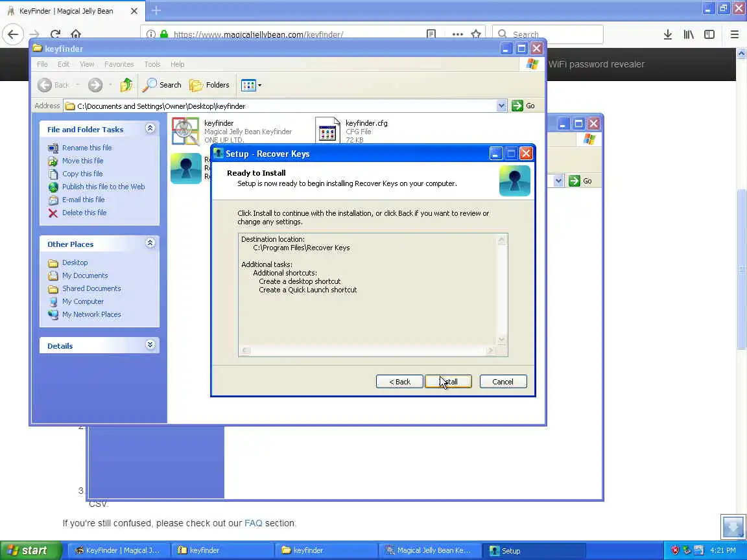Toggle the Folders pane button
Screen dimensions: 747x560
[x=209, y=85]
